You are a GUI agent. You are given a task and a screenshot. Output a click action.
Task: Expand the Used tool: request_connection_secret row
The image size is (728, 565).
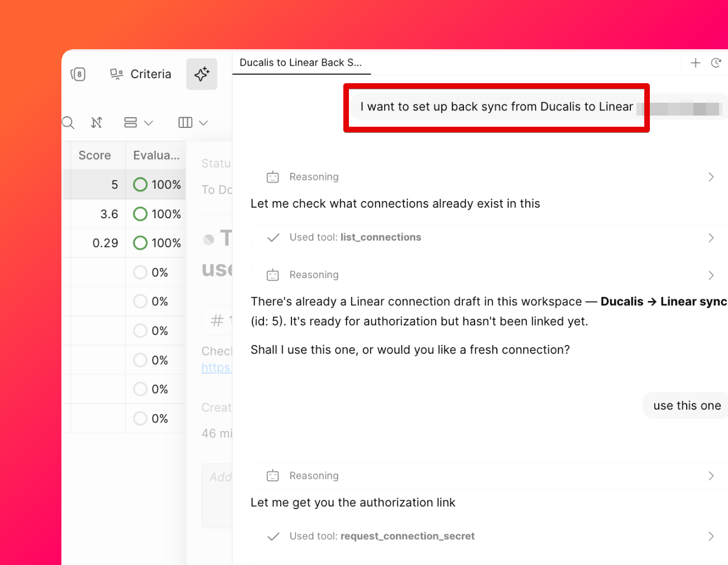tap(489, 536)
